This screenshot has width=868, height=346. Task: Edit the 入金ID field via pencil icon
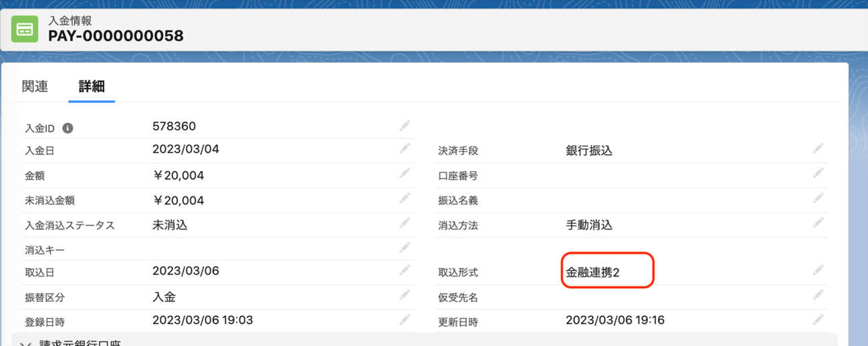pyautogui.click(x=405, y=126)
